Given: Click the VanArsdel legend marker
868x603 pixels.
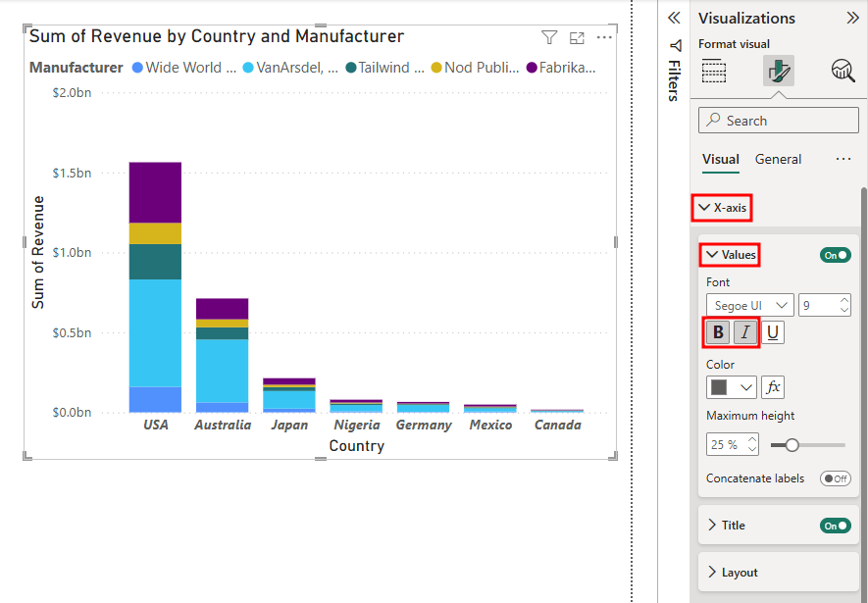Looking at the screenshot, I should point(248,68).
